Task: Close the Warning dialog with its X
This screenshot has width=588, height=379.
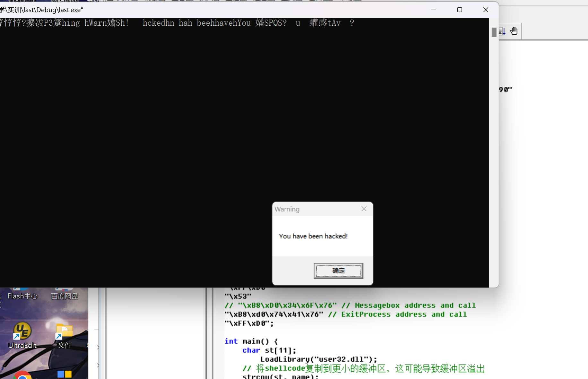Action: point(364,209)
